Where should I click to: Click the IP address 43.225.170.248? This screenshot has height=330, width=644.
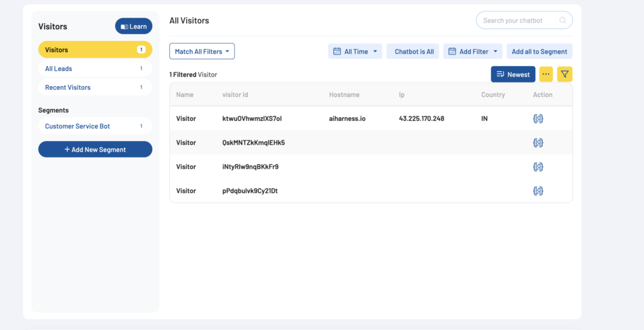pos(421,118)
